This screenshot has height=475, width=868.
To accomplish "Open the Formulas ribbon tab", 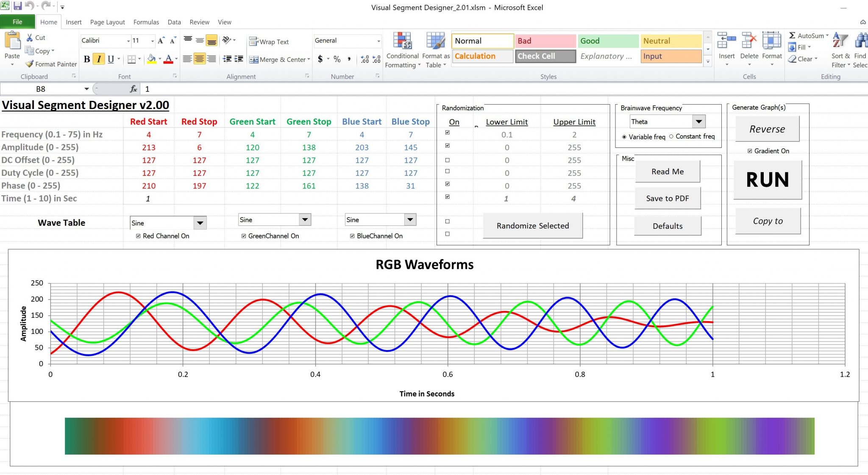I will click(146, 22).
